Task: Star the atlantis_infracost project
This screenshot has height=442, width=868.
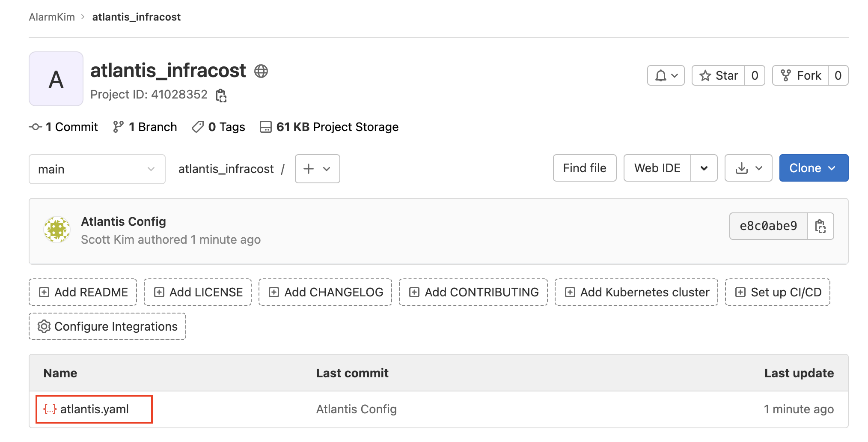Action: coord(719,76)
